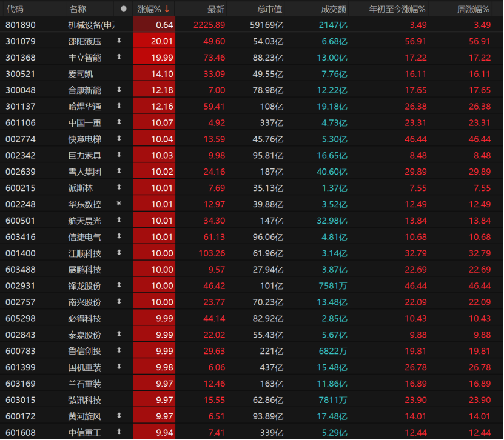Screen dimensions: 504x440
Task: Select the 江顺科技 latest price 103.26
Action: tap(212, 253)
